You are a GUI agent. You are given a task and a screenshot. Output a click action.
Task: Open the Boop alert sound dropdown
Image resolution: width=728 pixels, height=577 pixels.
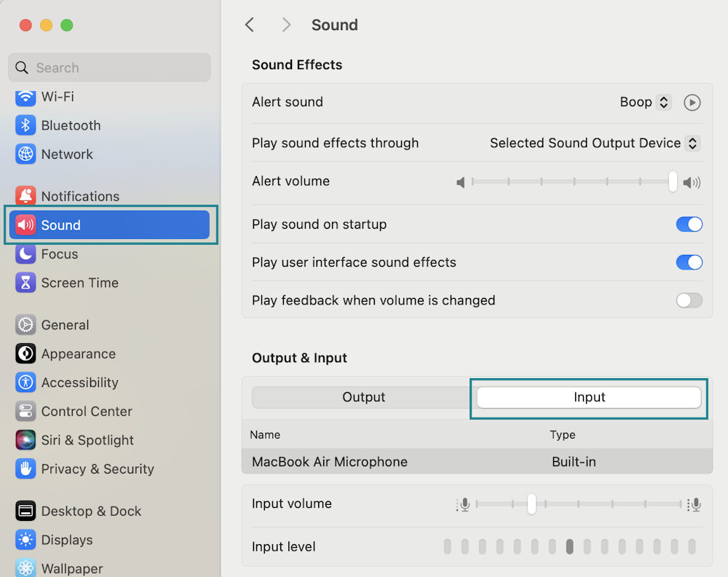coord(662,103)
